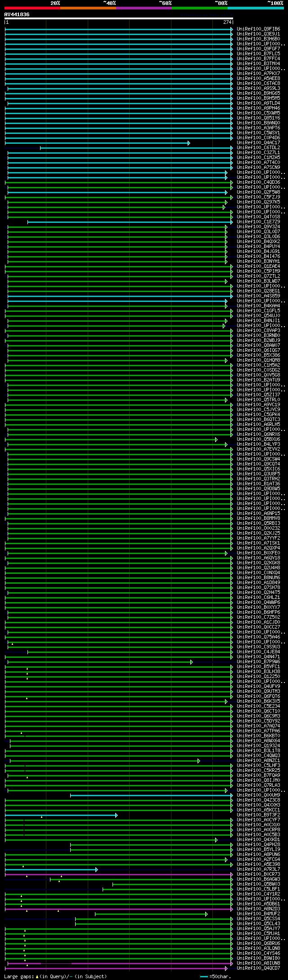Select the UniRef100_A0CYF7 label

(x=258, y=820)
